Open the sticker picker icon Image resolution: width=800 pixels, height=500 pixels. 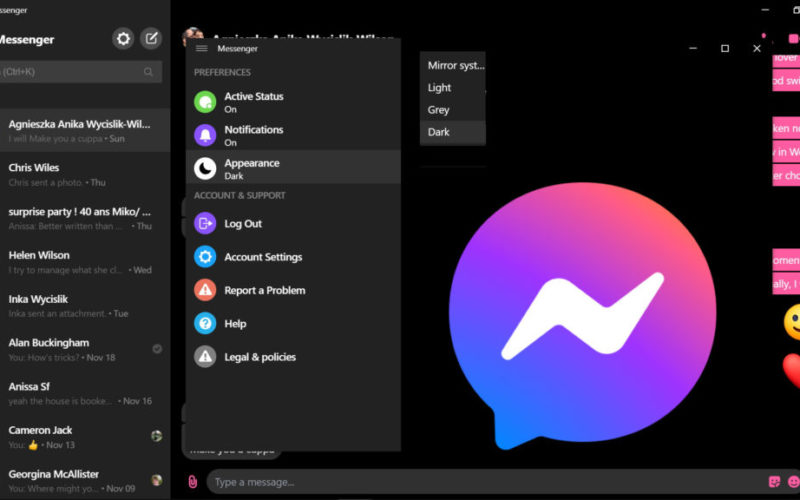coord(774,482)
